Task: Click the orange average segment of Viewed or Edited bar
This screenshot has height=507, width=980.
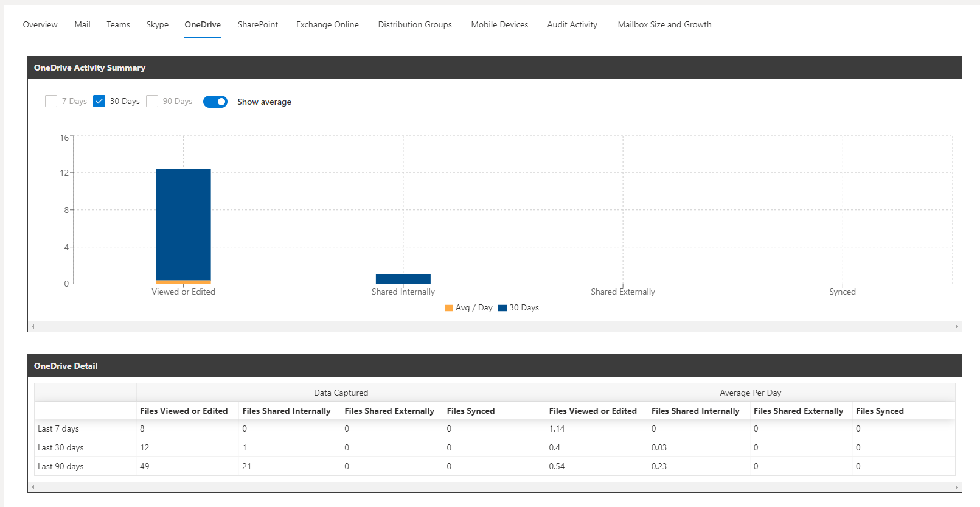Action: 183,282
